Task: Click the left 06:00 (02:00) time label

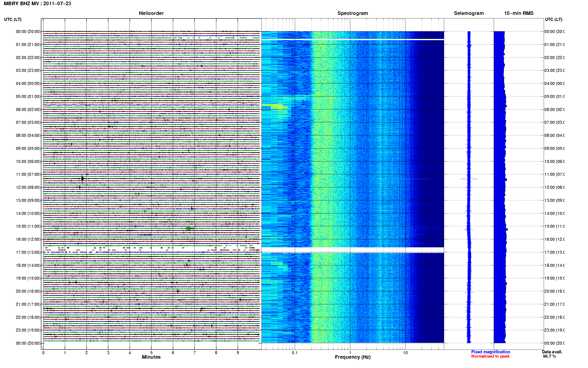Action: pos(28,109)
